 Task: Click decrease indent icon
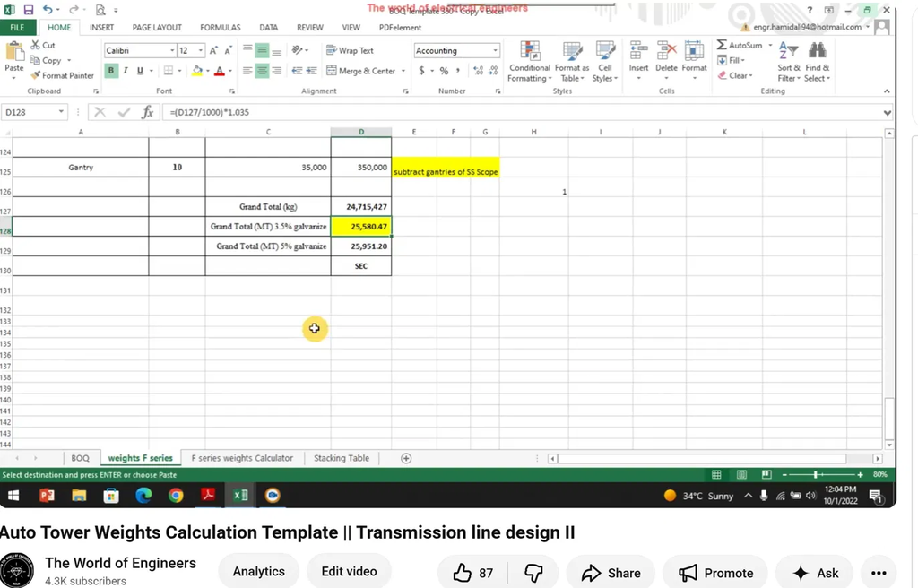coord(297,71)
